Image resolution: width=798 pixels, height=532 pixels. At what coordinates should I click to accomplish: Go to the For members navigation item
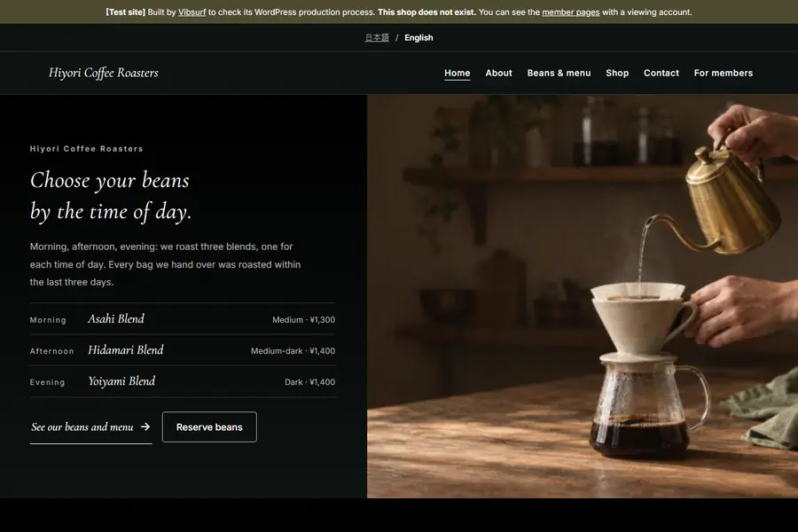click(x=724, y=73)
